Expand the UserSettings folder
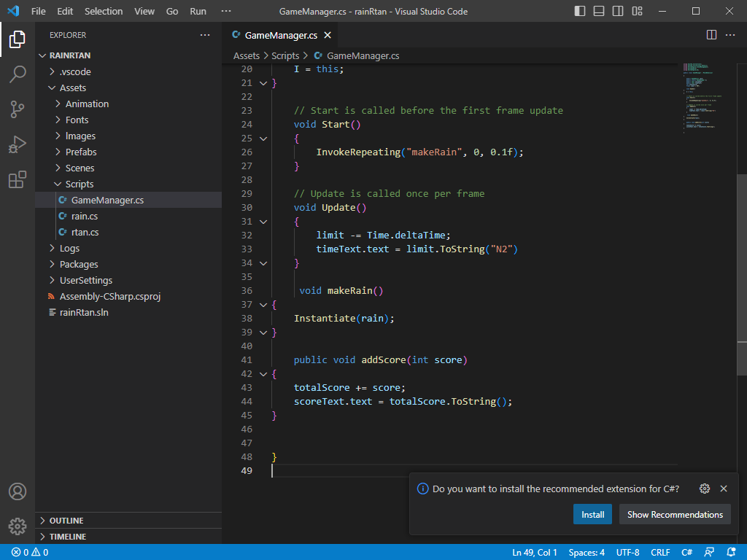 [52, 280]
